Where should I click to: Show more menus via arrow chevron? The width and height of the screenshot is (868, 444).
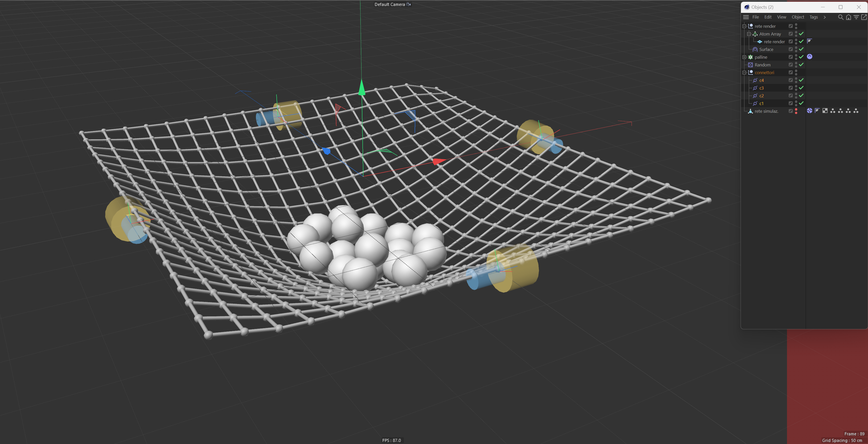click(x=825, y=17)
